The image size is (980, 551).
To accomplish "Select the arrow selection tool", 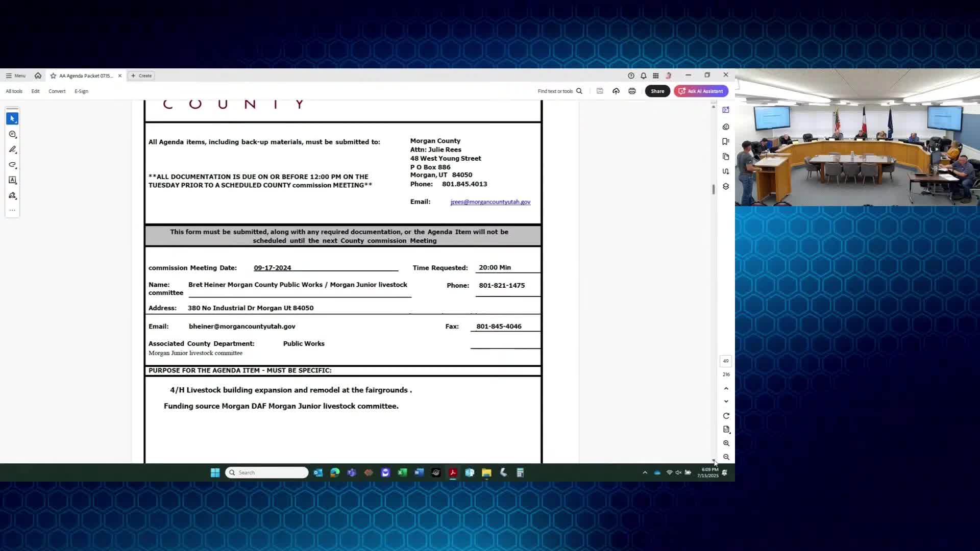I will coord(12,118).
